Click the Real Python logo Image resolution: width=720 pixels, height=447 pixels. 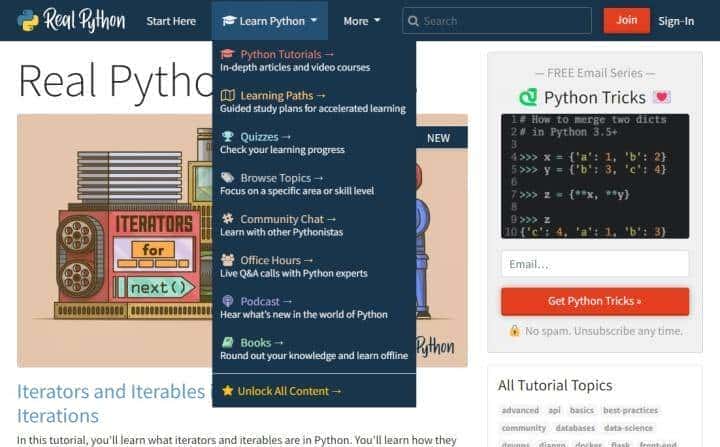tap(71, 21)
